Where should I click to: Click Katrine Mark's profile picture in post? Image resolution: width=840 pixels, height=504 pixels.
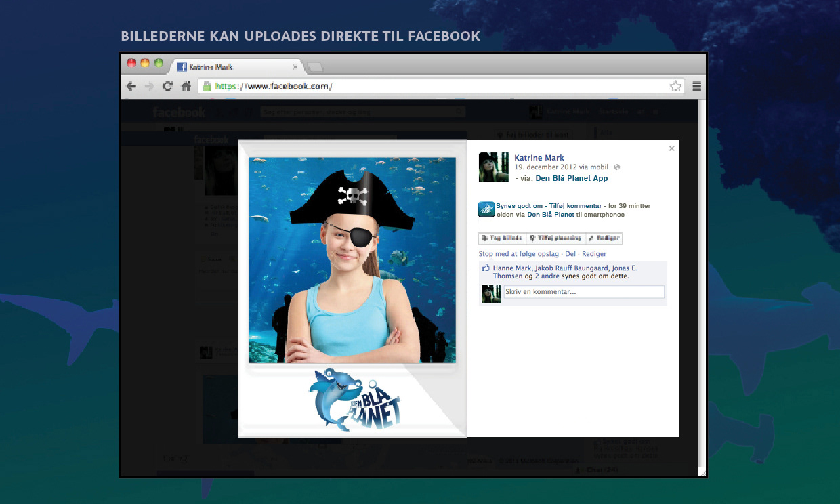coord(494,167)
